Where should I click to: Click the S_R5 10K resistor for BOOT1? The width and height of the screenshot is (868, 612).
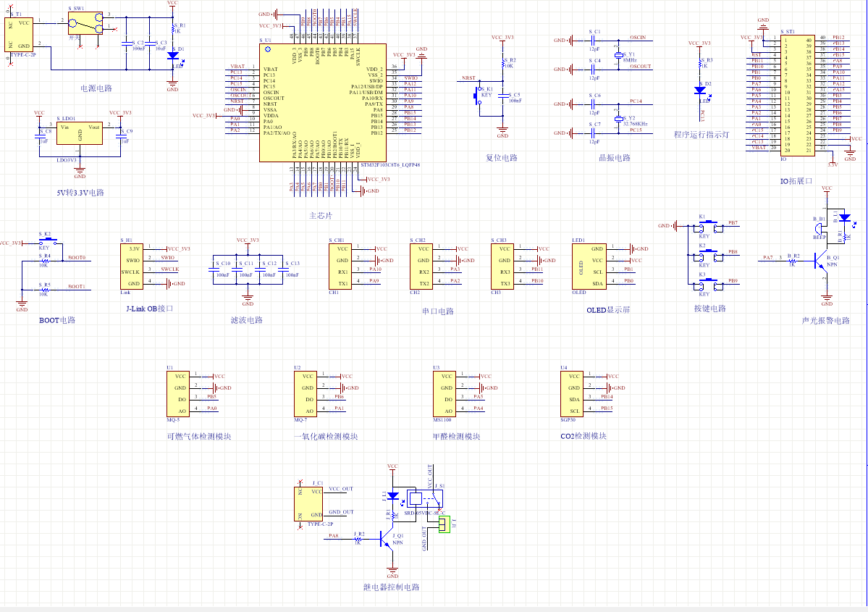[44, 290]
